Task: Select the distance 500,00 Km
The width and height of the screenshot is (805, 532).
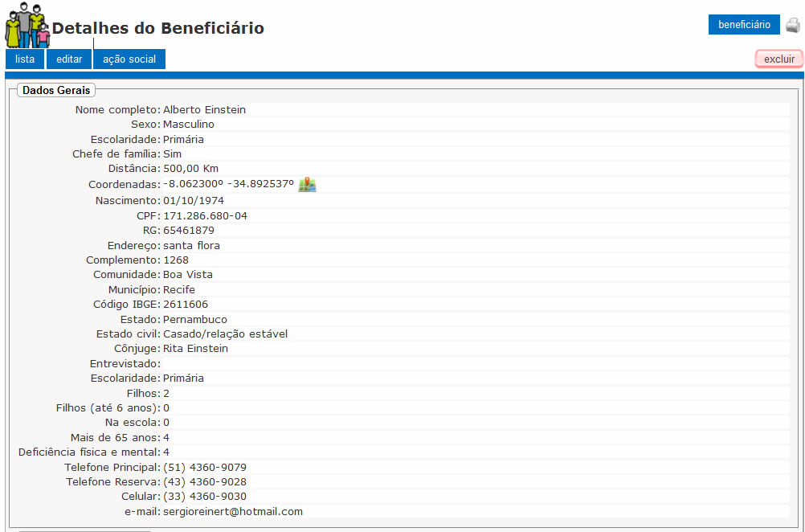Action: [191, 169]
